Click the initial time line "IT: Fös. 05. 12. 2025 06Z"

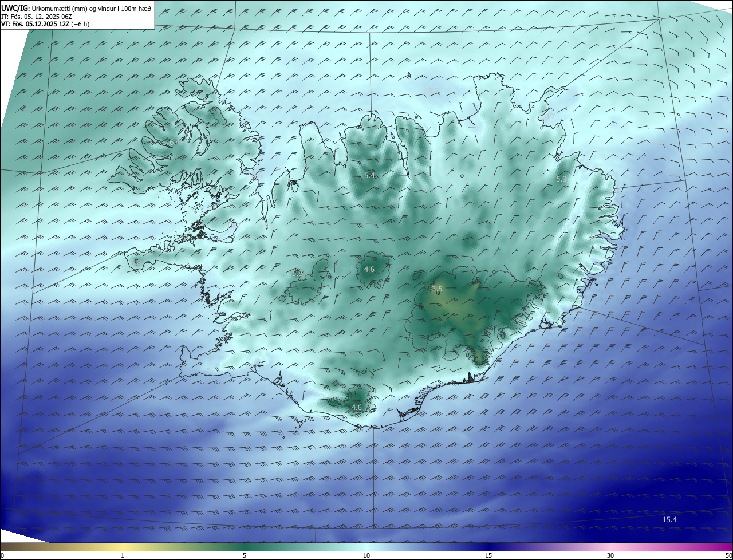coord(37,16)
